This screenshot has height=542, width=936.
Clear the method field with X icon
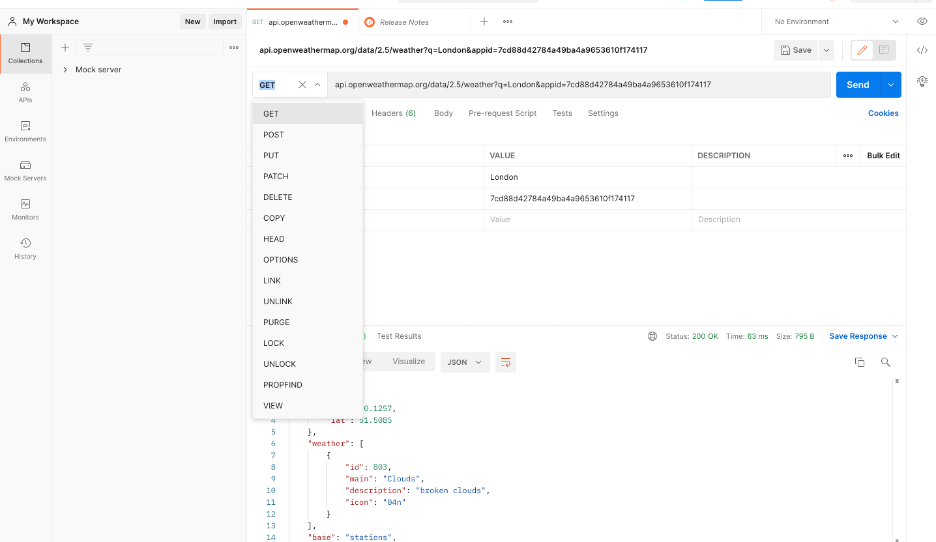click(302, 85)
